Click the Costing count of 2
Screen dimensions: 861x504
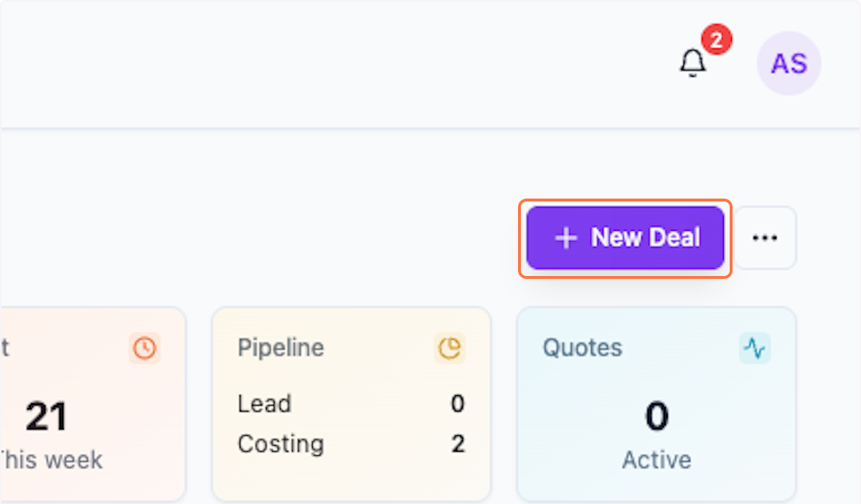(x=458, y=444)
